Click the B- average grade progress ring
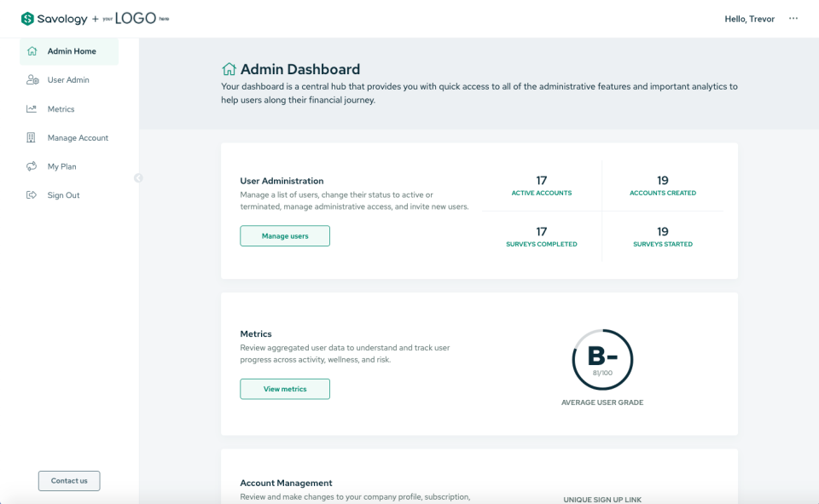This screenshot has height=504, width=819. 602,360
